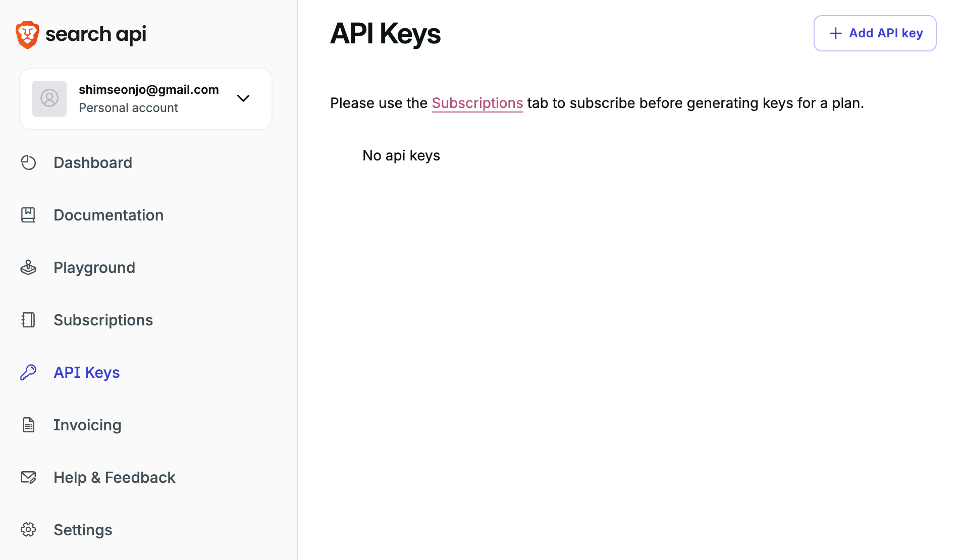
Task: Click the Invoicing document icon
Action: click(x=28, y=425)
